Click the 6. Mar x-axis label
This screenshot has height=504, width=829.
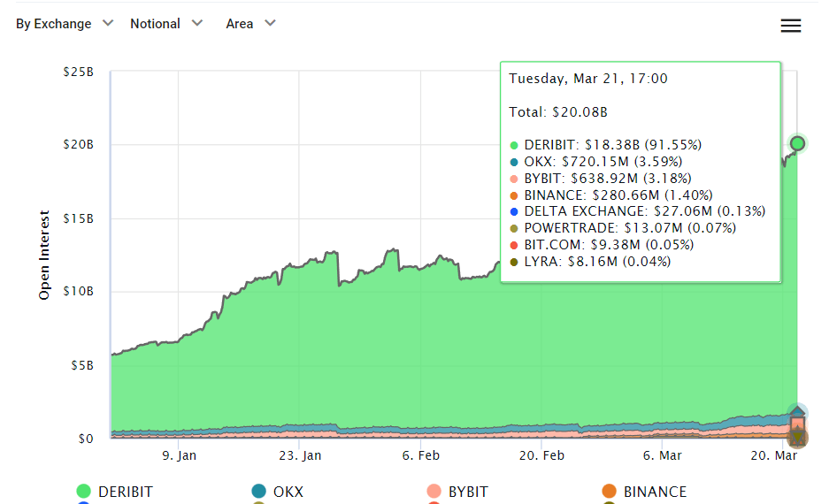(x=662, y=456)
